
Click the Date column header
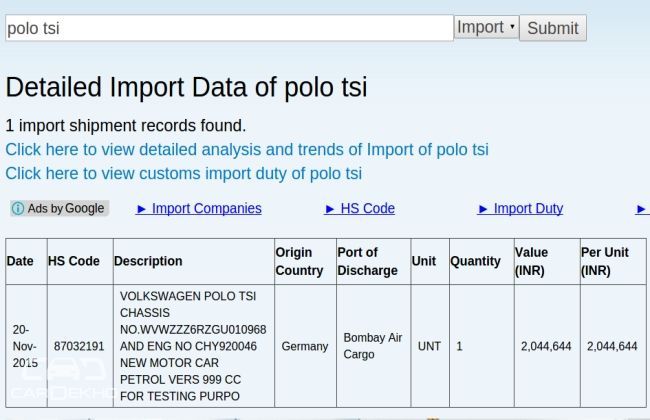tap(27, 262)
